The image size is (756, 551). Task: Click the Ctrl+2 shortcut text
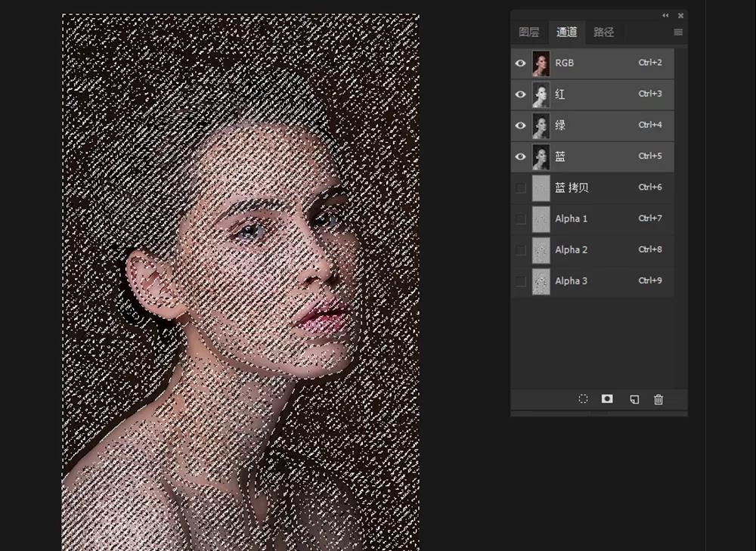click(x=650, y=62)
